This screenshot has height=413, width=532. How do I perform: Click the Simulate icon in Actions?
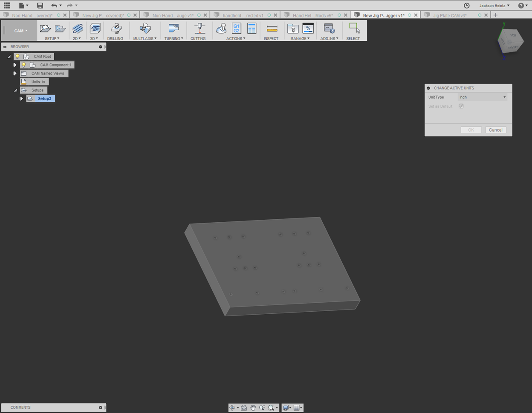click(221, 29)
